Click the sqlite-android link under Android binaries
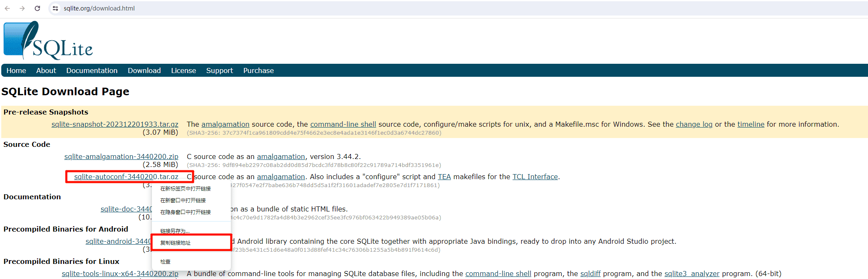This screenshot has width=868, height=279. point(119,241)
